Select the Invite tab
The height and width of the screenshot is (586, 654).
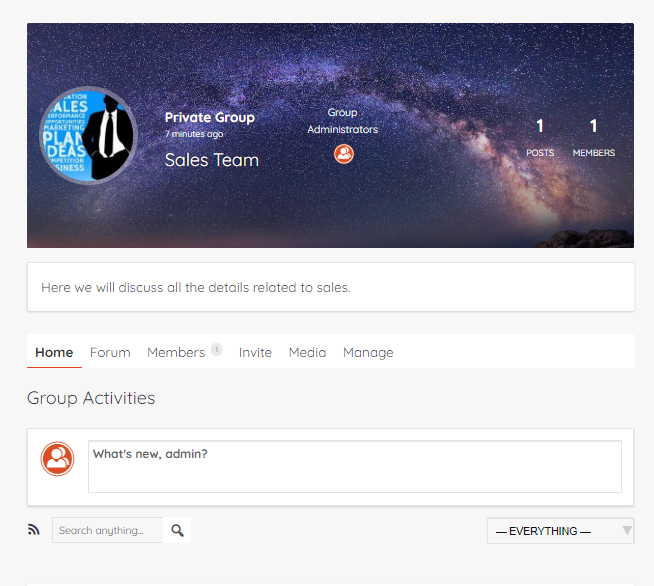tap(255, 352)
